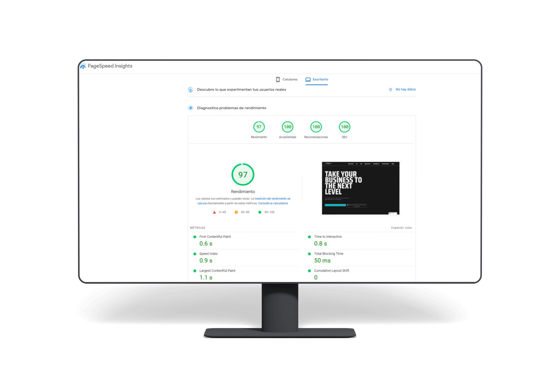Viewport: 560px width, 392px height.
Task: Click the PageSpeed Insights logo icon
Action: (x=83, y=66)
